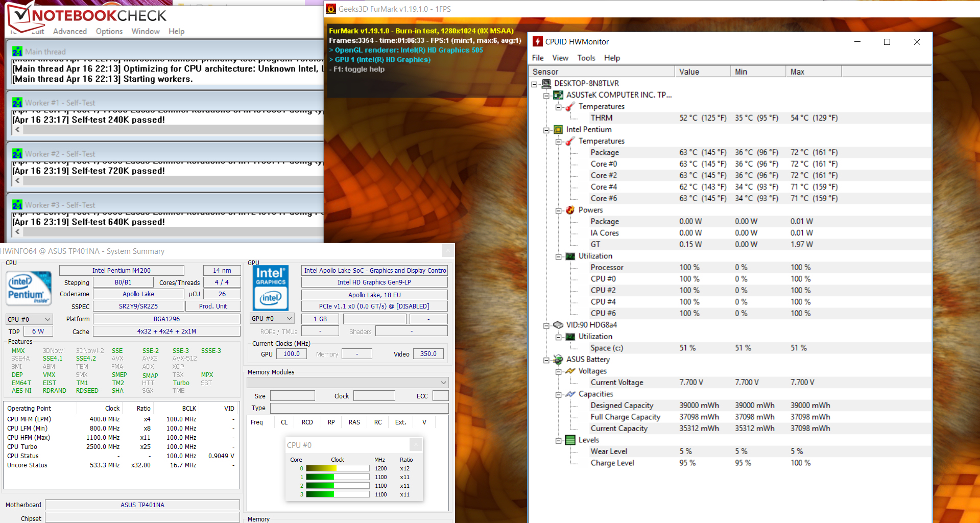Collapse the VID:90 HDG8a4 node
This screenshot has height=523, width=980.
(546, 325)
